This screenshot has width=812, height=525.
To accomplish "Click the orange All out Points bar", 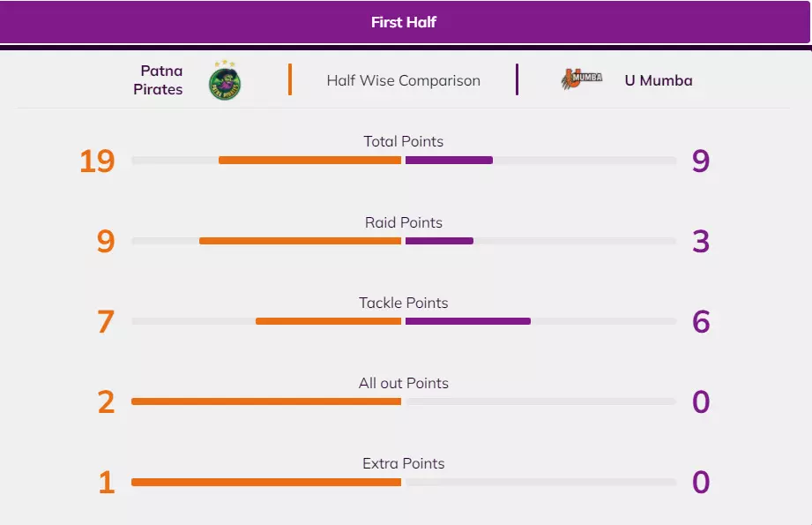I will point(266,401).
